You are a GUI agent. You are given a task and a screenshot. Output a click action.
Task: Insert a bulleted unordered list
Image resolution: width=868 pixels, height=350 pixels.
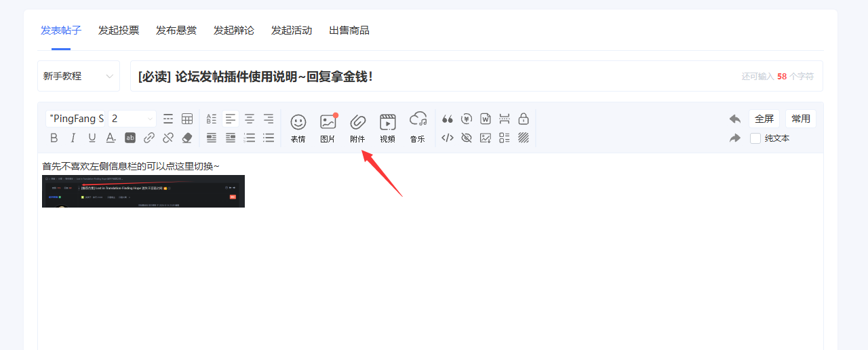(x=269, y=138)
